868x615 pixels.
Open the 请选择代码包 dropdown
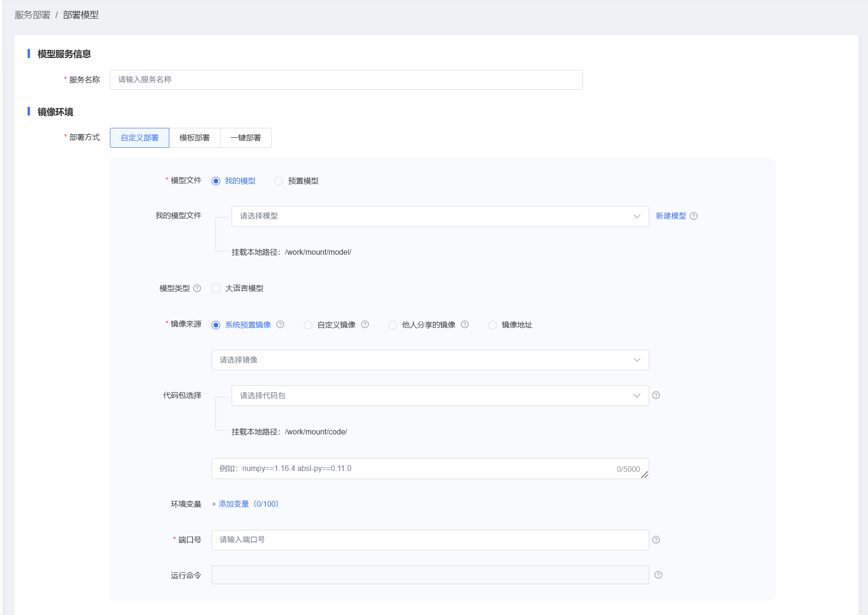pos(439,396)
